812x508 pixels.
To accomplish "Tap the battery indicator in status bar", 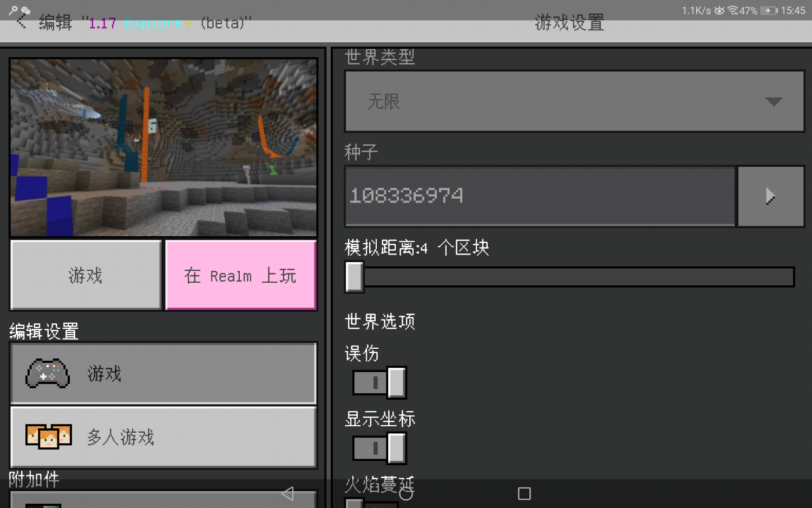I will tap(769, 10).
